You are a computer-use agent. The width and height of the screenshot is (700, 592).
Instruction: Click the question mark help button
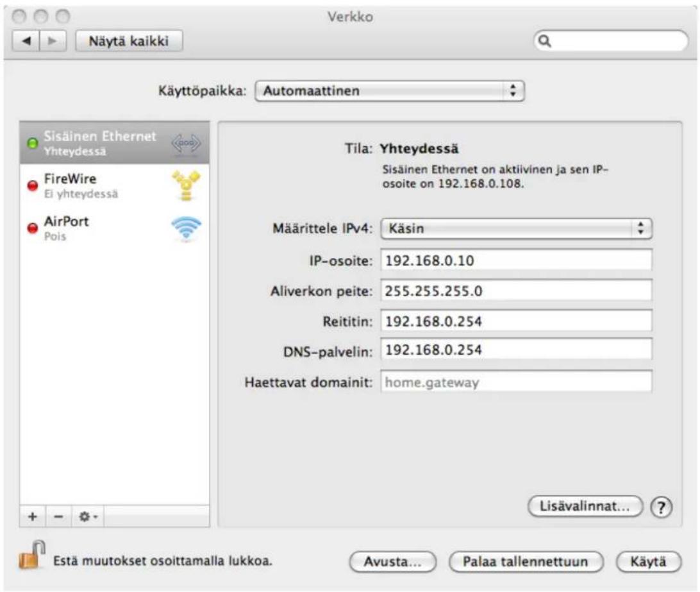661,507
